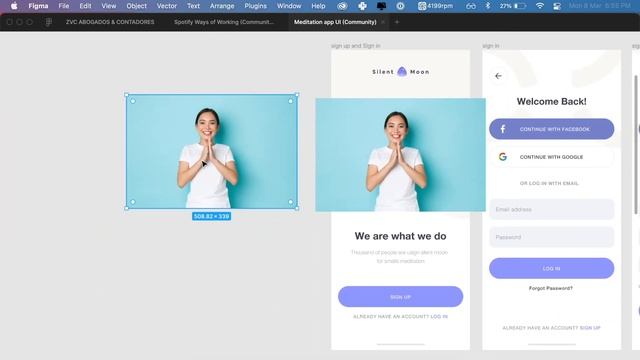Click the Figma home icon in tab bar
This screenshot has width=640, height=360.
coord(49,22)
